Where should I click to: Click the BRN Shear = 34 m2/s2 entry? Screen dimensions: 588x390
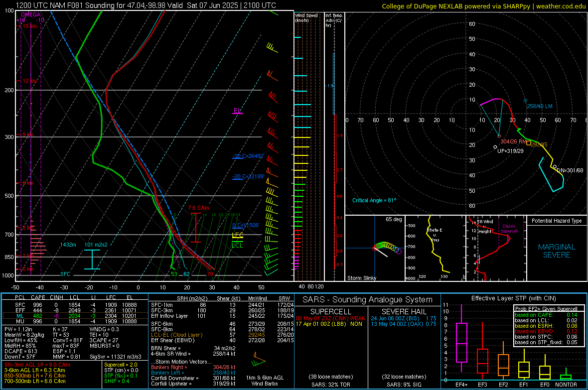pos(193,348)
